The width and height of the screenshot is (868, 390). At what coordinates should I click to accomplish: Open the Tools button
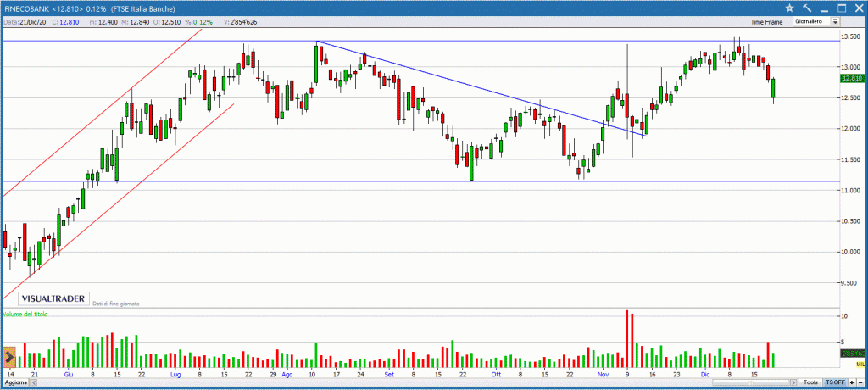811,382
